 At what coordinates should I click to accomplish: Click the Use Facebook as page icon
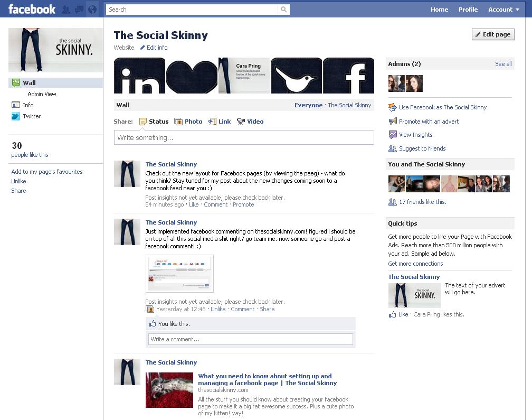[393, 107]
